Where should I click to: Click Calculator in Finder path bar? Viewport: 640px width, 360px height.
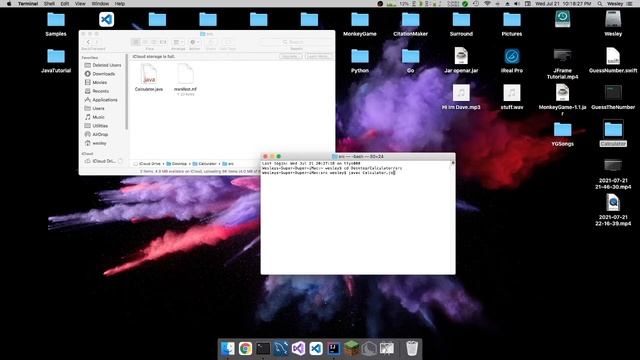point(204,164)
